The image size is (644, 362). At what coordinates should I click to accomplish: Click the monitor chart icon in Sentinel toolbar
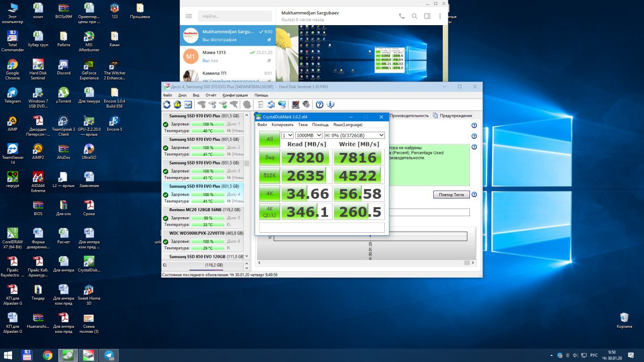click(x=295, y=105)
